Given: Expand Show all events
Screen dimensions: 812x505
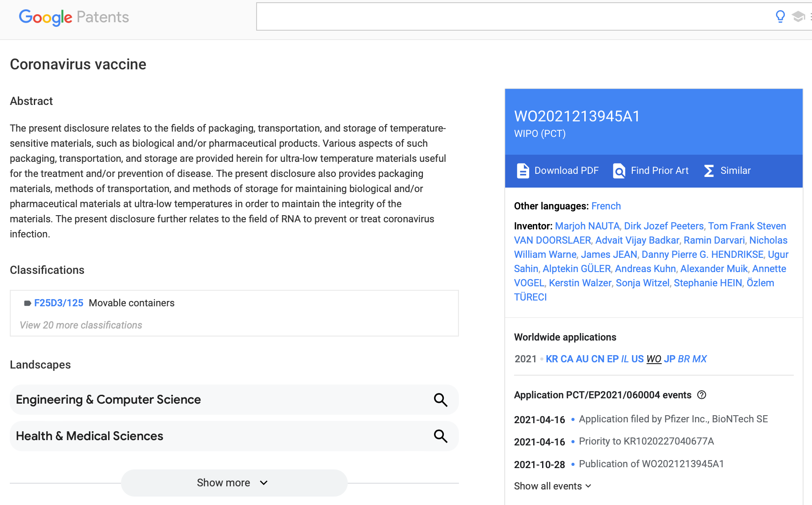Looking at the screenshot, I should coord(553,486).
